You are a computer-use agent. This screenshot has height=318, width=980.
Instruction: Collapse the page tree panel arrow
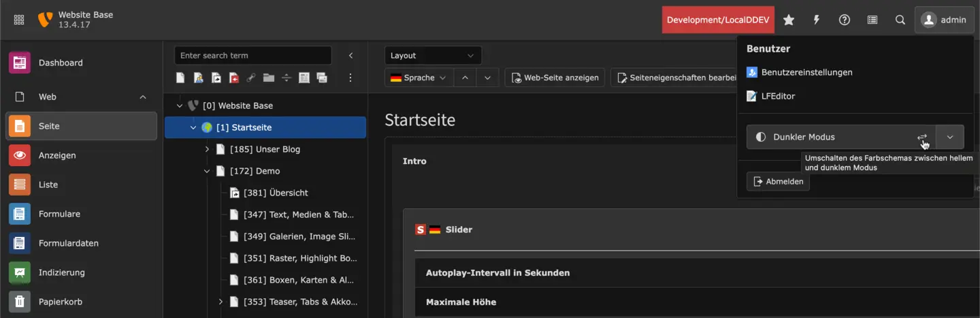point(351,55)
